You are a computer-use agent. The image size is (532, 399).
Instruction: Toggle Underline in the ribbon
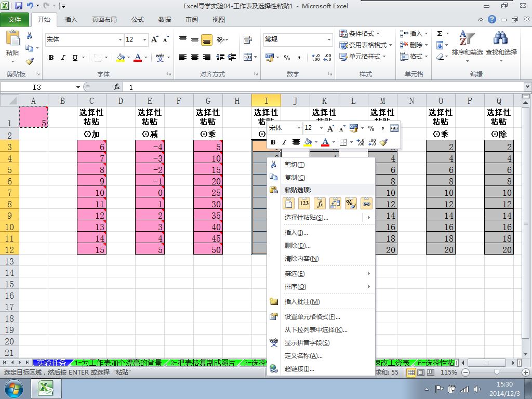coord(75,57)
